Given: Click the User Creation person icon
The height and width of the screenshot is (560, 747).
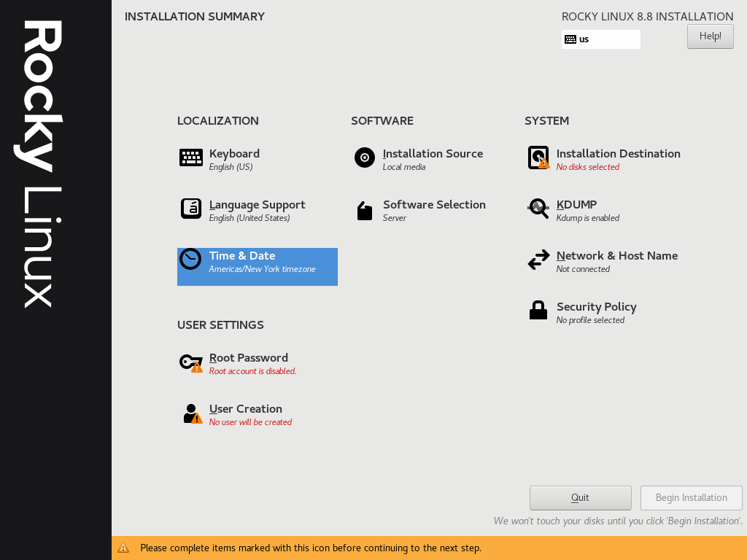Looking at the screenshot, I should click(x=193, y=413).
